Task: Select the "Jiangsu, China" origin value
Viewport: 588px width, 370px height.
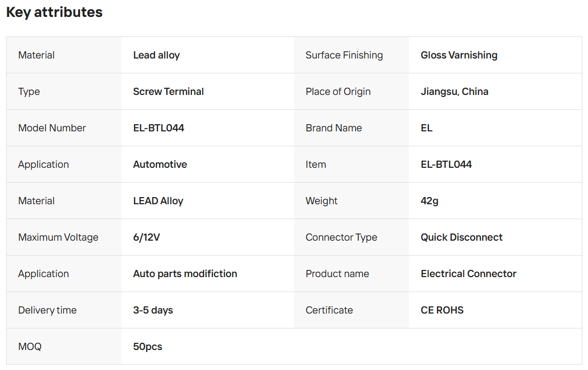Action: (x=454, y=91)
